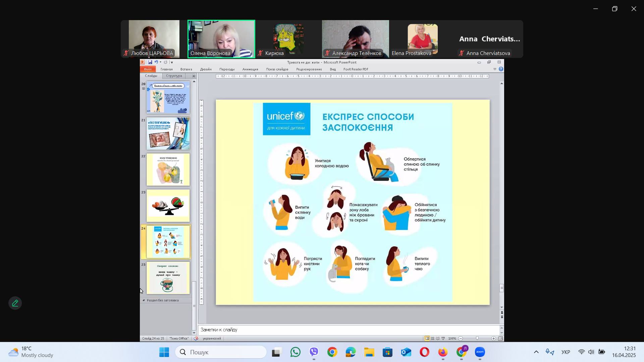This screenshot has height=362, width=644.
Task: Click the fit slide to window icon
Action: (x=500, y=339)
